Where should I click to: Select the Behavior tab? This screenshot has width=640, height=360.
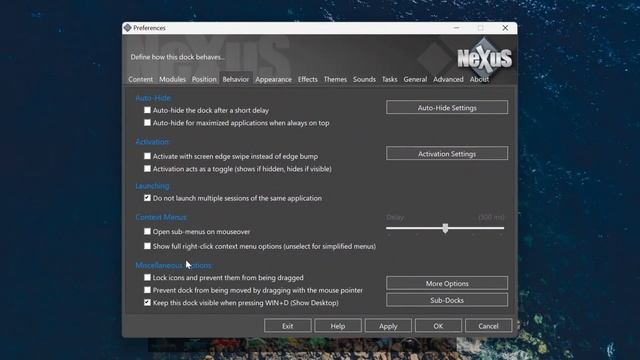pyautogui.click(x=236, y=79)
